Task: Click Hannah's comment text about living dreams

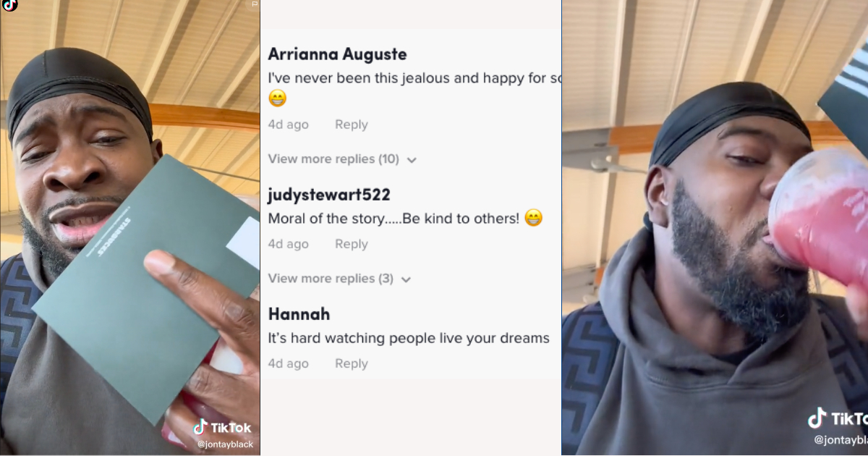Action: [409, 338]
